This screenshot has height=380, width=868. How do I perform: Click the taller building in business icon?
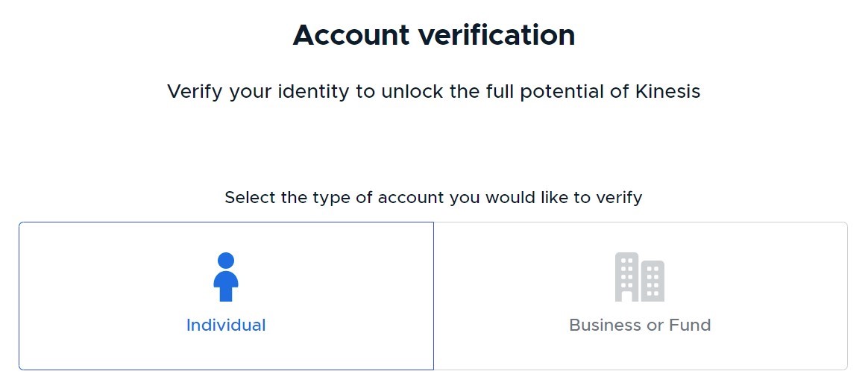pyautogui.click(x=627, y=277)
